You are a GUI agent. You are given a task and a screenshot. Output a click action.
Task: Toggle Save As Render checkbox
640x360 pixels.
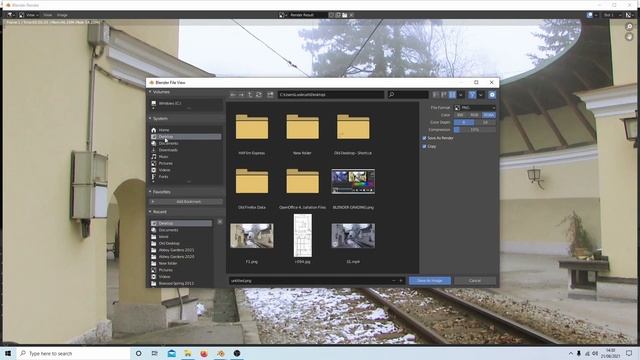(424, 138)
